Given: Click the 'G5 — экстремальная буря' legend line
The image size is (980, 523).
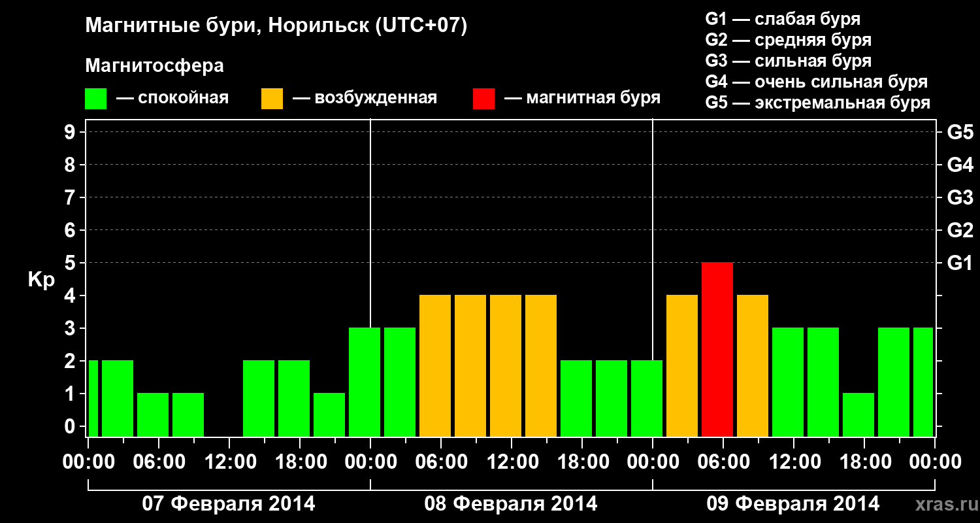Looking at the screenshot, I should tap(818, 103).
